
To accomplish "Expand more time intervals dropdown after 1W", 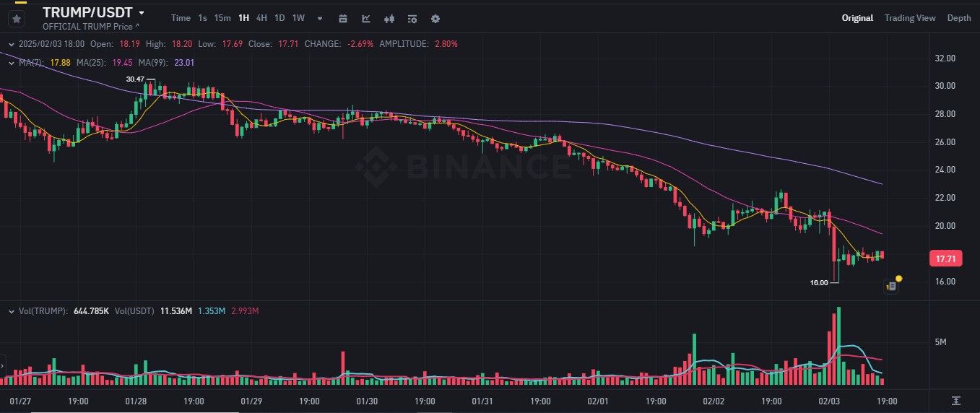I will click(x=320, y=18).
